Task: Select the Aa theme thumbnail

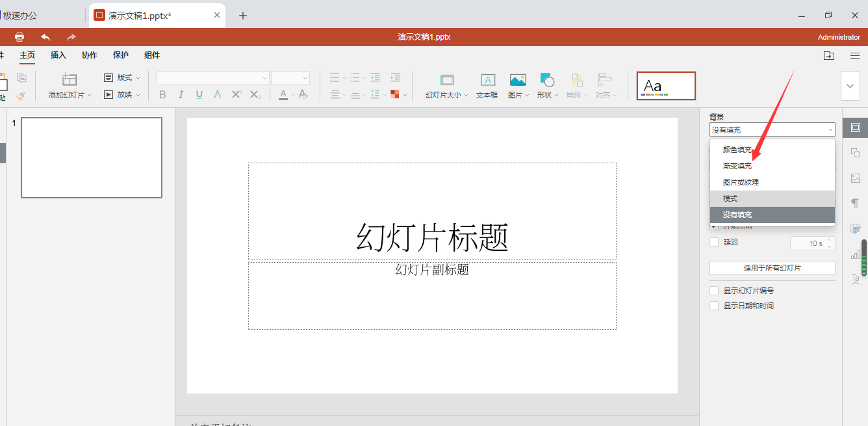Action: 666,86
